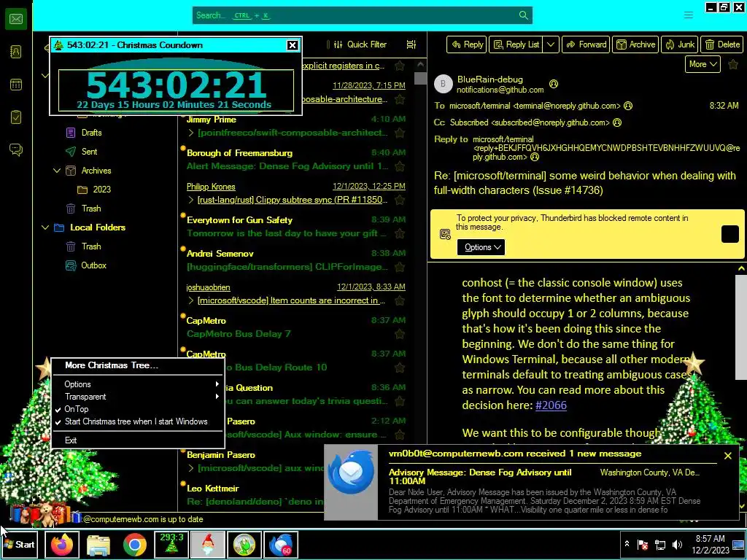Open the More actions dropdown

click(x=703, y=64)
